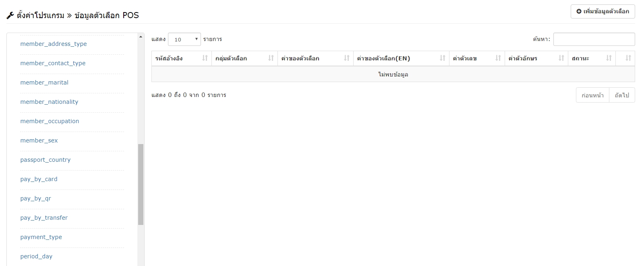
Task: Open member_contact_type option group
Action: coord(53,63)
